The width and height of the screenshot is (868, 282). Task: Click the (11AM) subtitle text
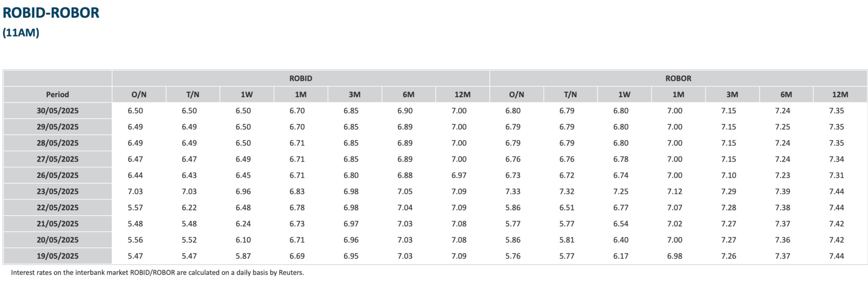pos(21,33)
